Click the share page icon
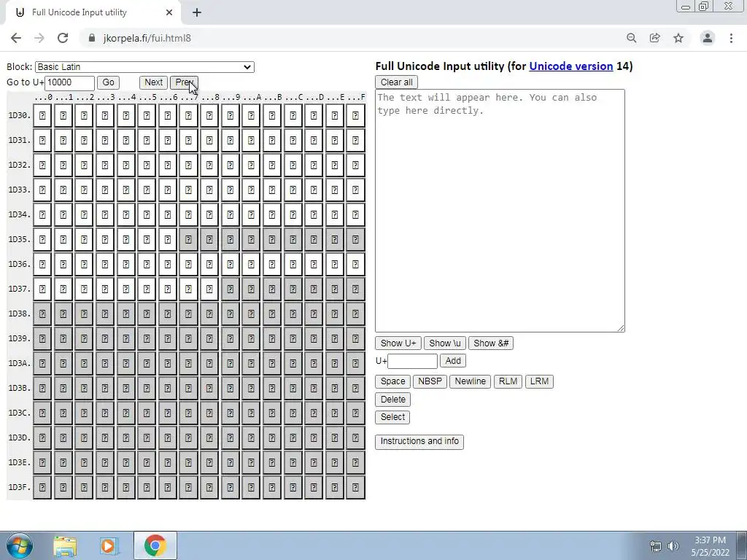Image resolution: width=747 pixels, height=560 pixels. pyautogui.click(x=655, y=38)
